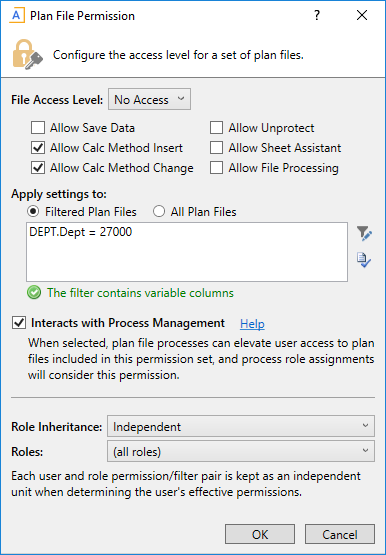Enable Allow Unprotect checkbox
This screenshot has width=386, height=555.
[216, 128]
